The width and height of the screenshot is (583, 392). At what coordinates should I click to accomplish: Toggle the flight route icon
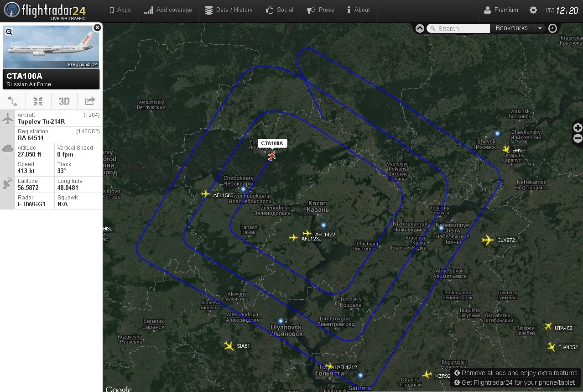pyautogui.click(x=13, y=101)
